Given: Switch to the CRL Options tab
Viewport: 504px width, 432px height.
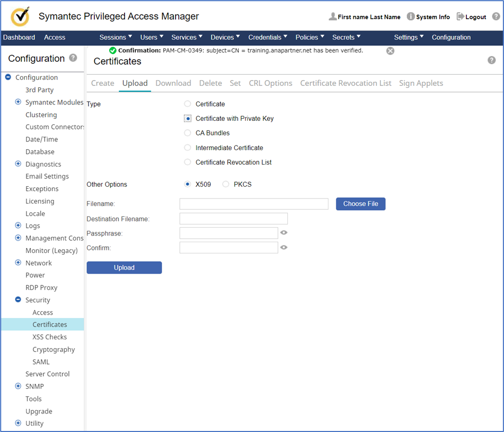Looking at the screenshot, I should (270, 83).
